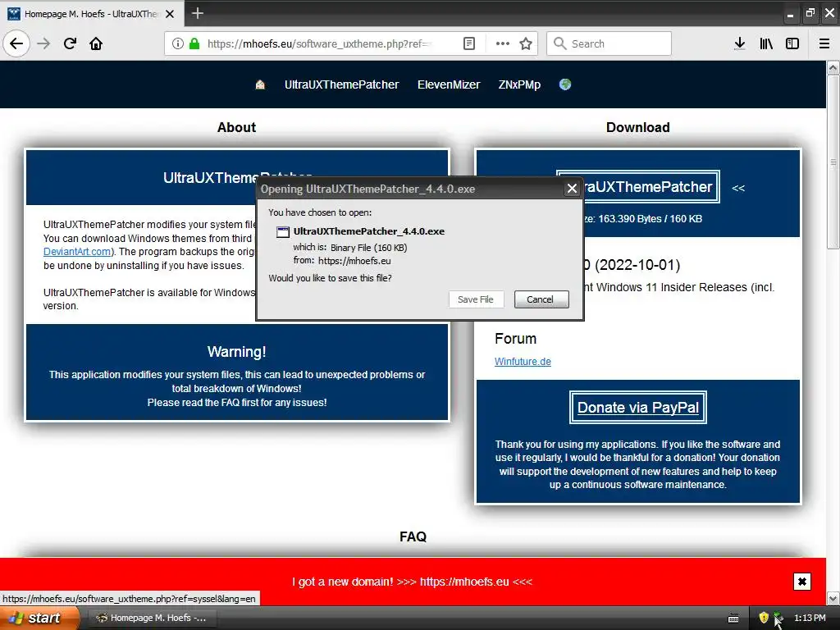This screenshot has height=630, width=840.
Task: Focus the browser Search field
Action: coord(609,43)
